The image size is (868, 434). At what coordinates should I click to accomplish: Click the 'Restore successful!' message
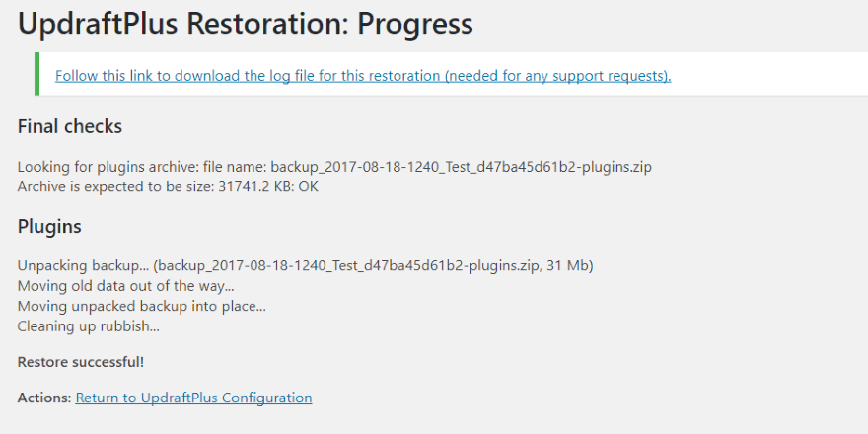(x=81, y=362)
